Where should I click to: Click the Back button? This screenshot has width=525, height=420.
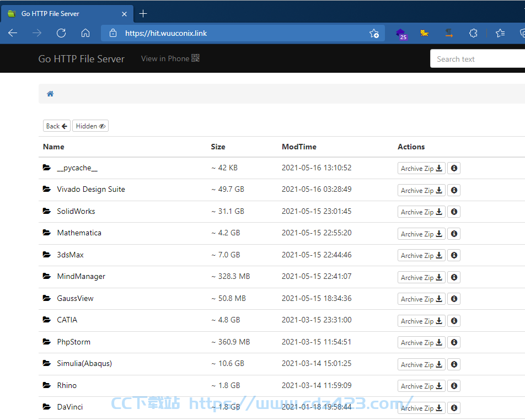(x=57, y=126)
